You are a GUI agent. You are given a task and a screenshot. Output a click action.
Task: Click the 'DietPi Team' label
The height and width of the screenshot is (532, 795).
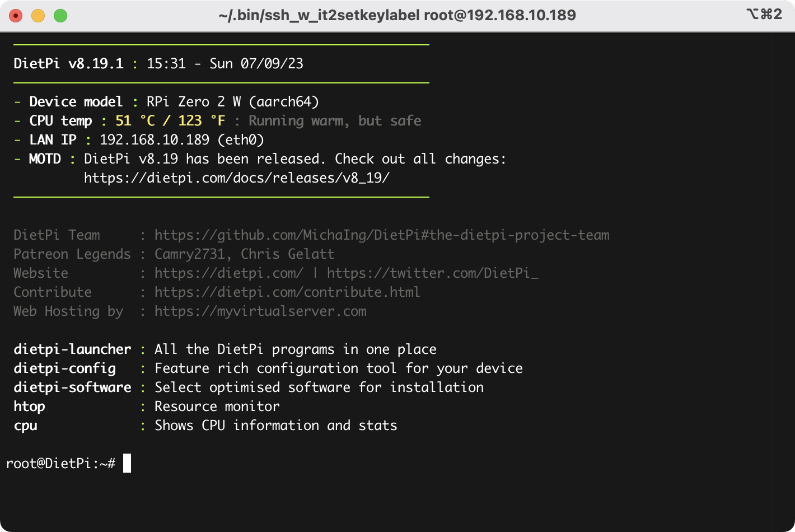coord(57,235)
